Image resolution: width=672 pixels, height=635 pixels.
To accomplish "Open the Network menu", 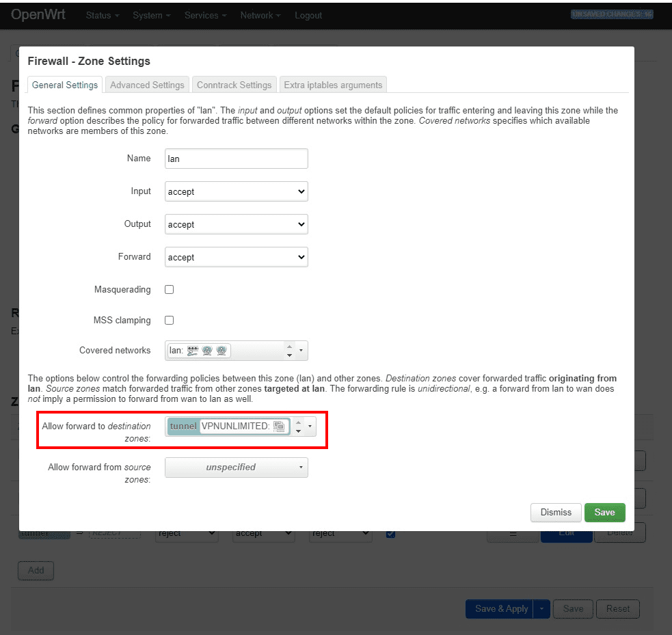I will pyautogui.click(x=260, y=15).
